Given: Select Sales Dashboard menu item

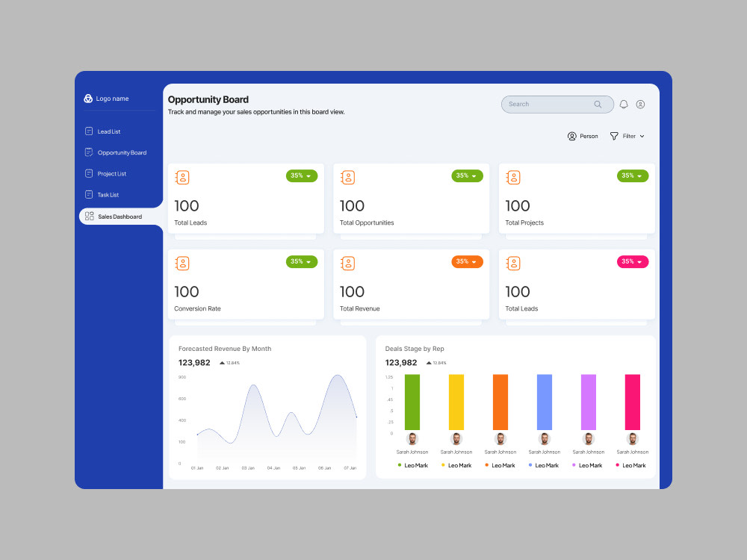Looking at the screenshot, I should [x=120, y=217].
